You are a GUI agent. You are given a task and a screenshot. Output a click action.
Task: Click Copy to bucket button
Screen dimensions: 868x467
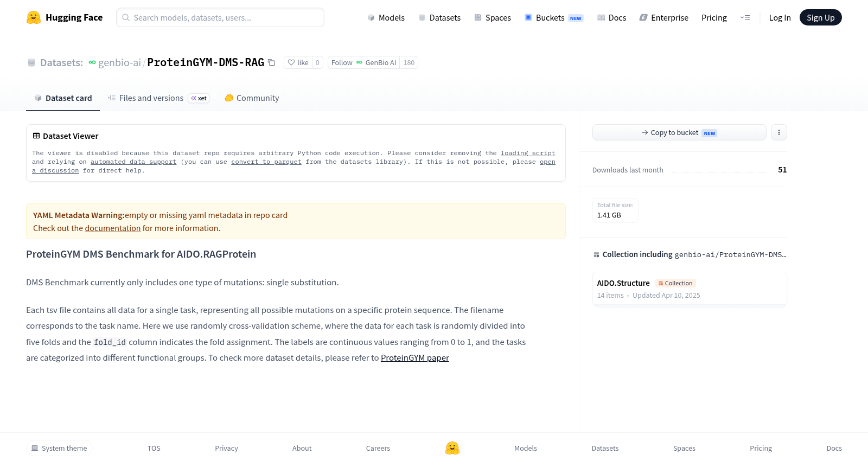coord(679,132)
